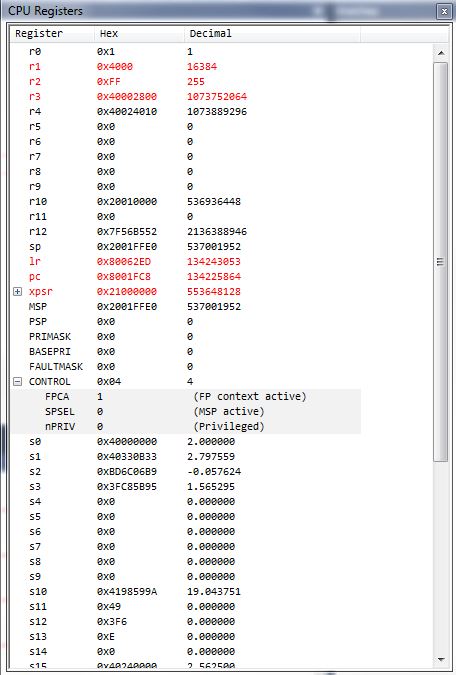Select the s13 float register row
Screen dimensions: 456x675
(x=186, y=637)
